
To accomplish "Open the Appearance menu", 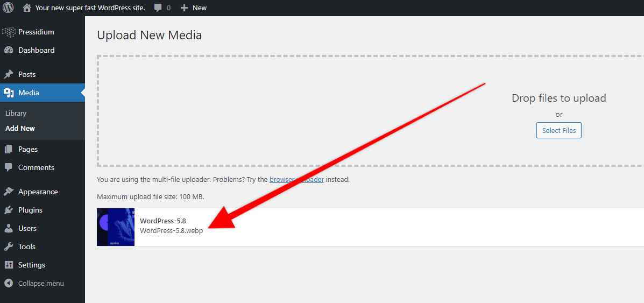I will (43, 192).
